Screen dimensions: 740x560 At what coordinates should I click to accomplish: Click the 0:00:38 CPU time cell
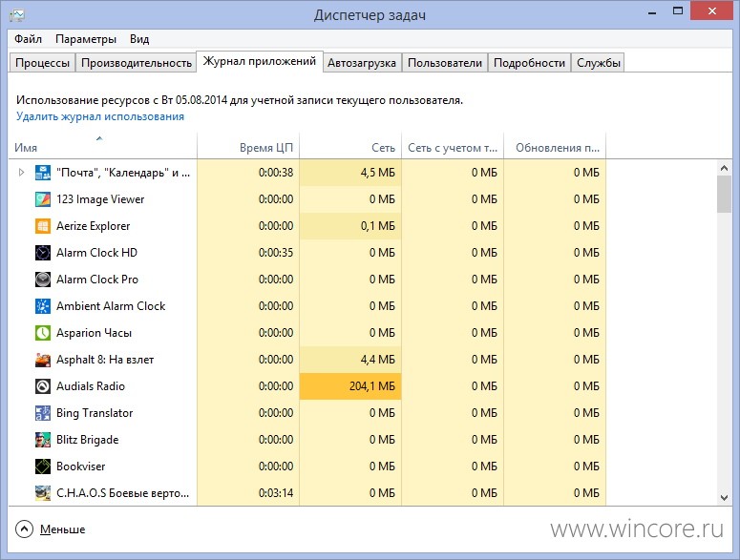tap(248, 173)
